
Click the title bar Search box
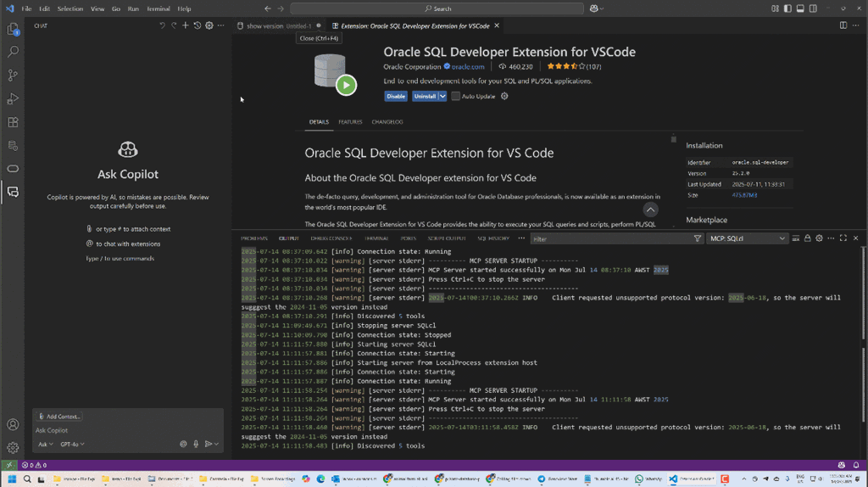click(437, 8)
